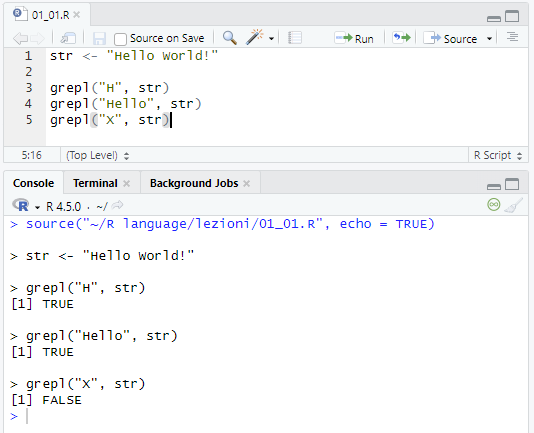Close the Terminal tab
534x433 pixels.
(127, 184)
